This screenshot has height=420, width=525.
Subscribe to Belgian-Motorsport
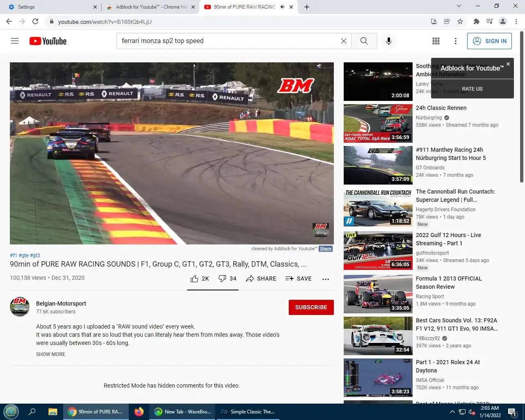tap(311, 307)
